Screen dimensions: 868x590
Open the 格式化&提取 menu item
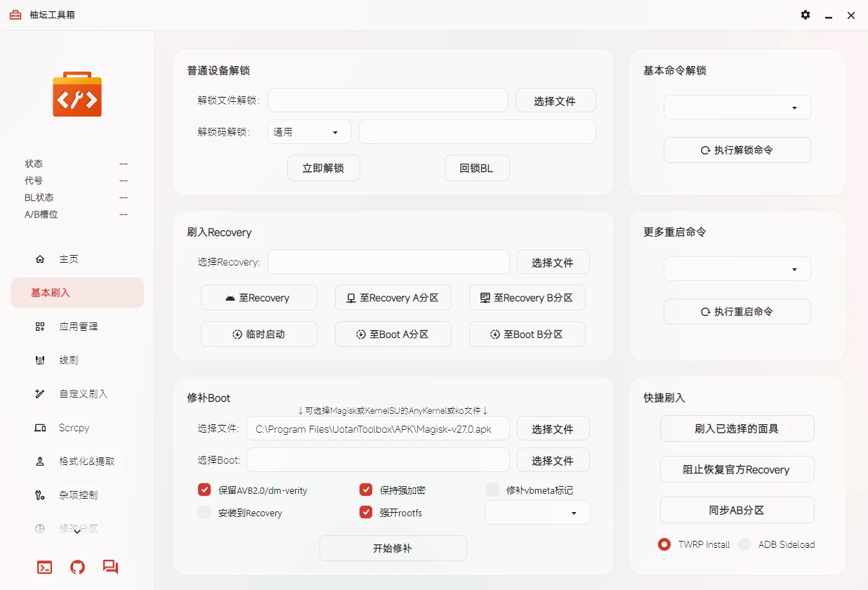pyautogui.click(x=86, y=461)
